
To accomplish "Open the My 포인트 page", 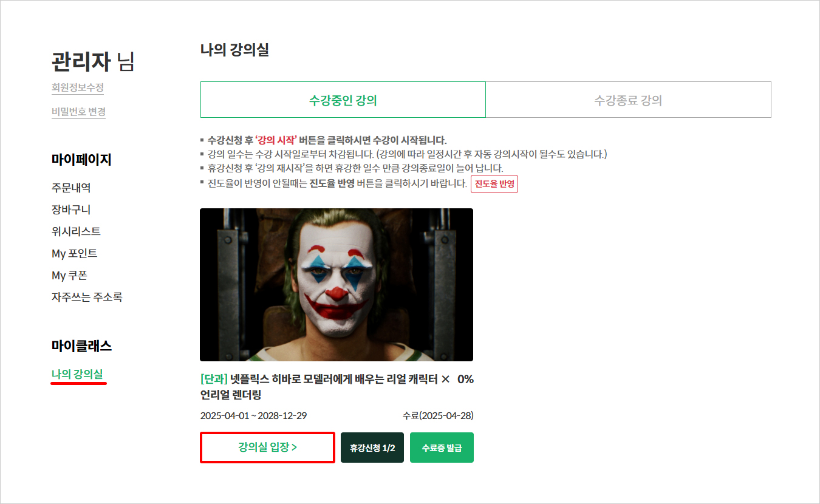I will [74, 253].
